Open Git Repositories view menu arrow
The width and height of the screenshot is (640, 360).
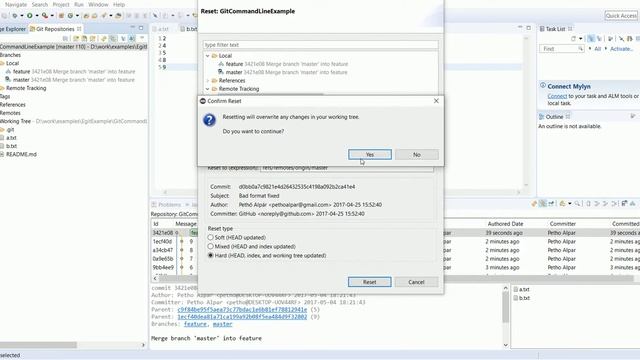[x=142, y=38]
